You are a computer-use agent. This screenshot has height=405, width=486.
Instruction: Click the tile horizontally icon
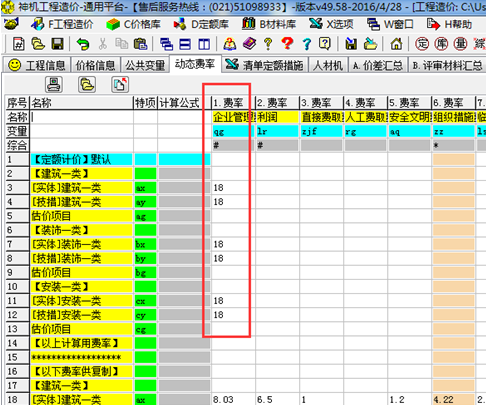(x=185, y=44)
